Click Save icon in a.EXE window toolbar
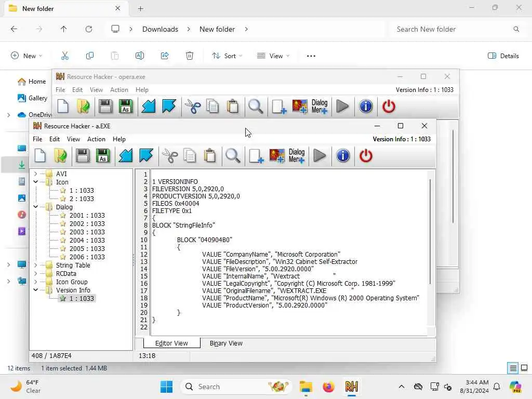 [x=83, y=156]
